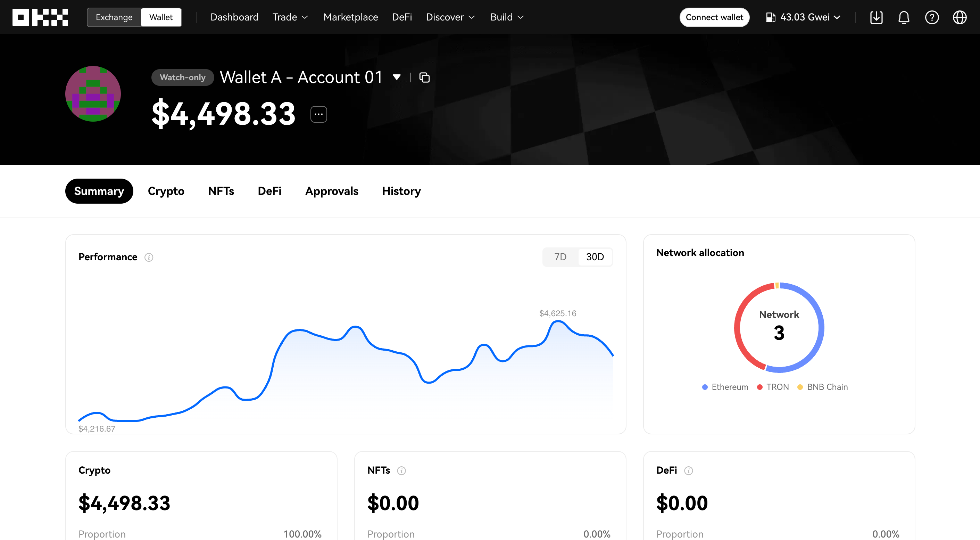Open the Marketplace link
980x540 pixels.
coord(350,17)
